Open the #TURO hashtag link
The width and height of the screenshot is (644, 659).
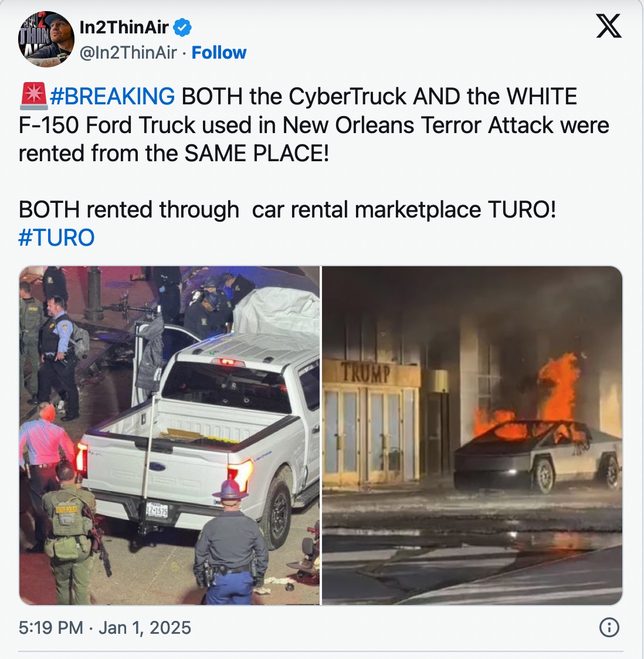coord(56,237)
